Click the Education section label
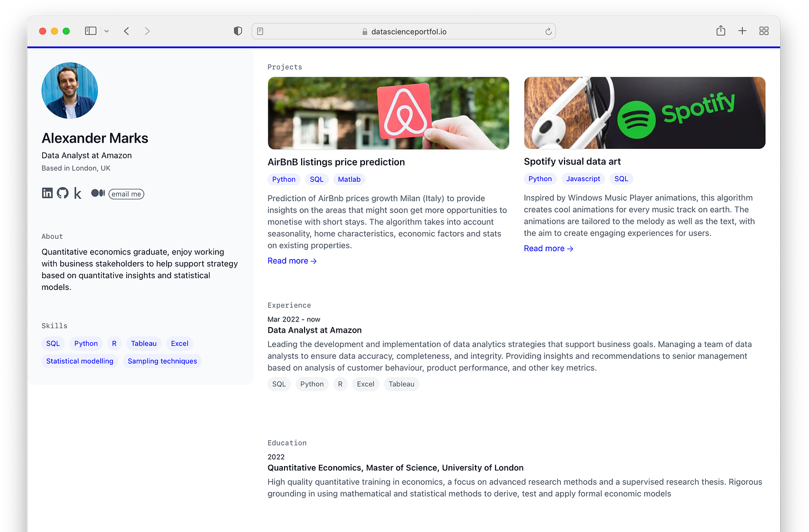 287,443
